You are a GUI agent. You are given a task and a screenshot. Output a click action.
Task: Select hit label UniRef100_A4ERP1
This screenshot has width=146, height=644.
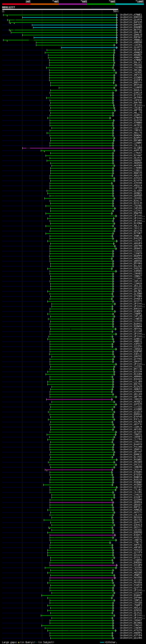coord(131,633)
